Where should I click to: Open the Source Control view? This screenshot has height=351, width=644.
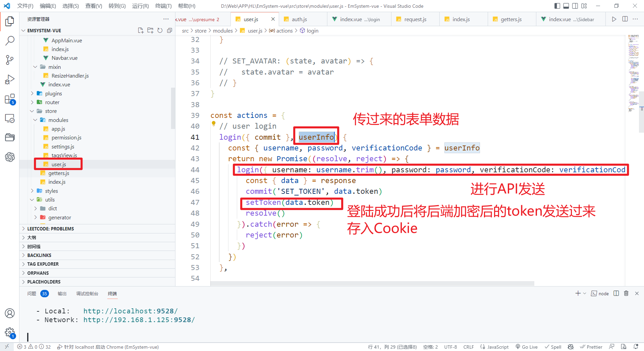click(10, 60)
